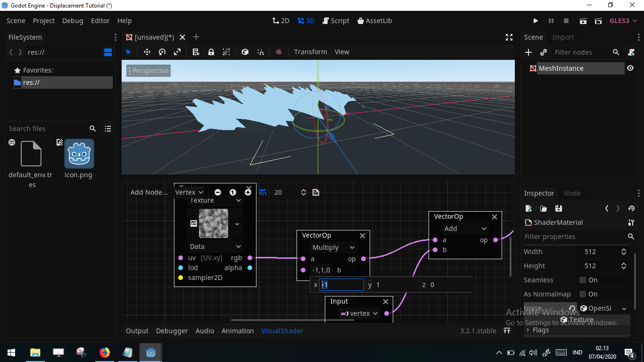Viewport: 644px width, 362px height.
Task: Open the Debugger bottom panel
Action: 172,331
